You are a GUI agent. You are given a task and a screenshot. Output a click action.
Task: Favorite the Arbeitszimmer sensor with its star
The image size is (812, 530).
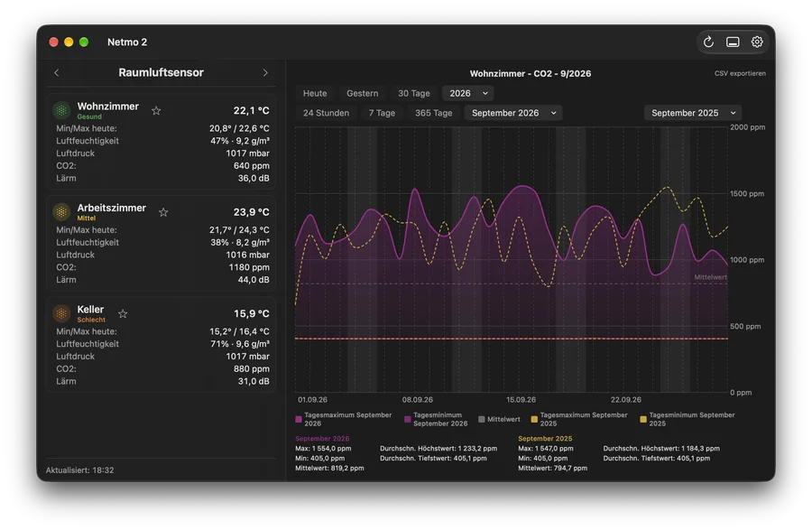click(163, 212)
